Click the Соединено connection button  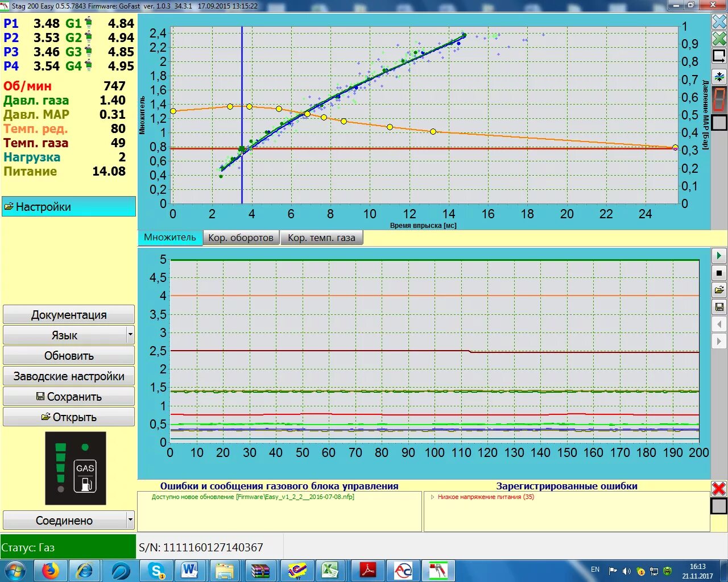[64, 520]
